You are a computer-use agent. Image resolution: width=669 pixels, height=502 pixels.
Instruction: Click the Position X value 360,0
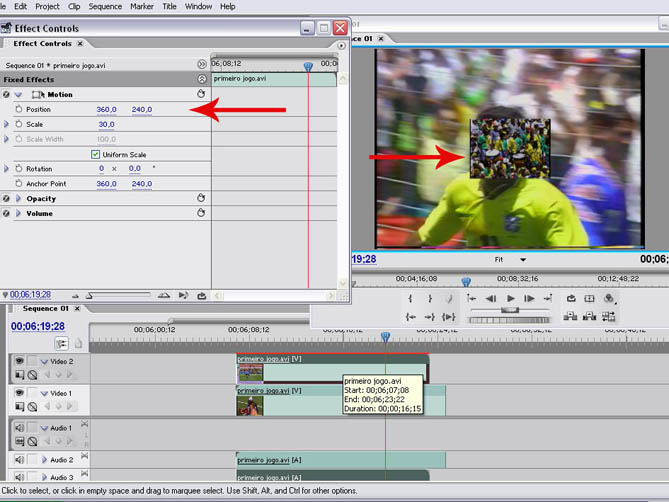click(106, 109)
